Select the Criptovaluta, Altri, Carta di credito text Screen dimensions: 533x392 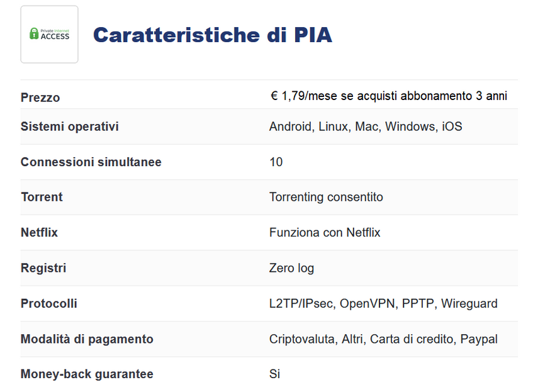361,339
